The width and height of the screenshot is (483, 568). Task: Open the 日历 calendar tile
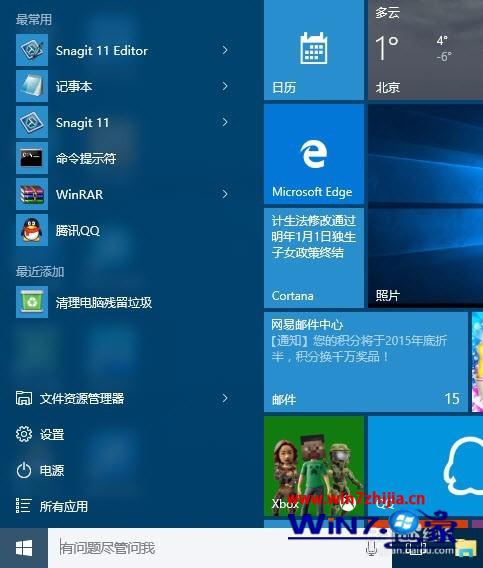(314, 50)
